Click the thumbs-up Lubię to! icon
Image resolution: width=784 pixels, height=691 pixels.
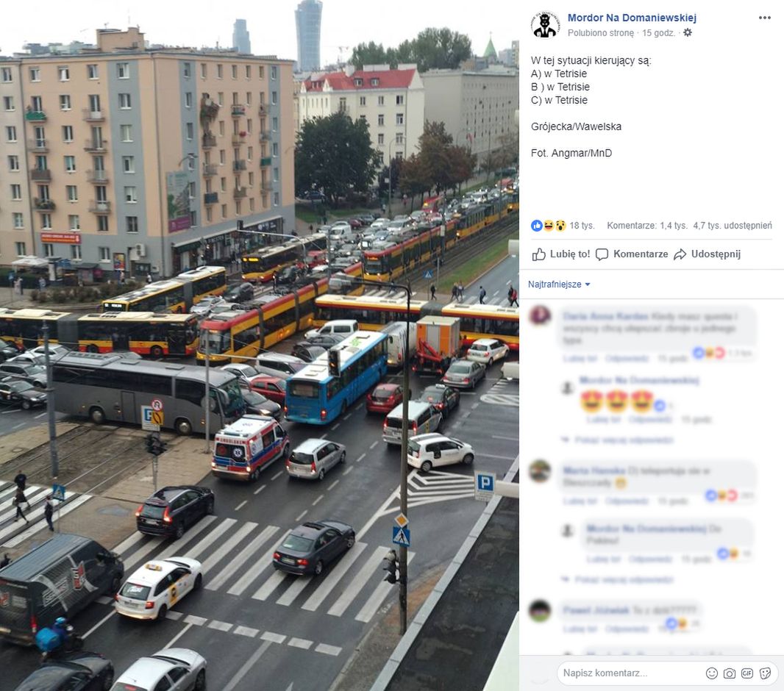(538, 254)
